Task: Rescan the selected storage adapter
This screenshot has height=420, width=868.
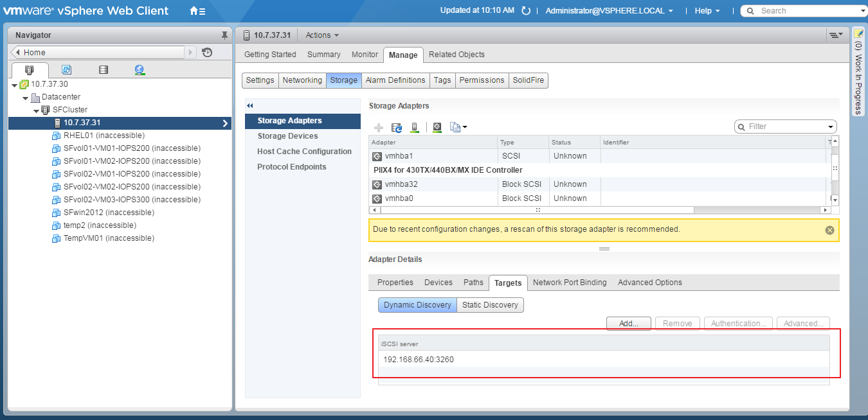Action: (x=437, y=128)
